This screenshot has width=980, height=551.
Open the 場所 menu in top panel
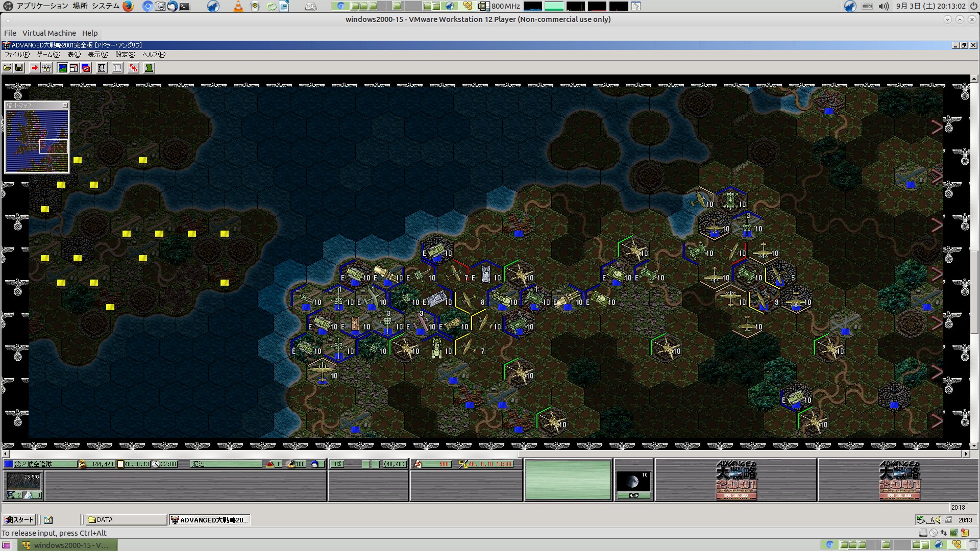[x=80, y=6]
